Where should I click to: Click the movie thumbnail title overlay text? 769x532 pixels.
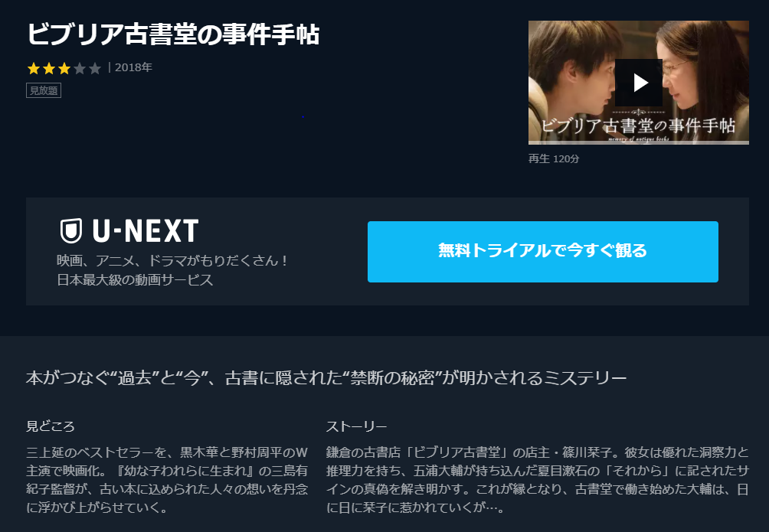(638, 126)
